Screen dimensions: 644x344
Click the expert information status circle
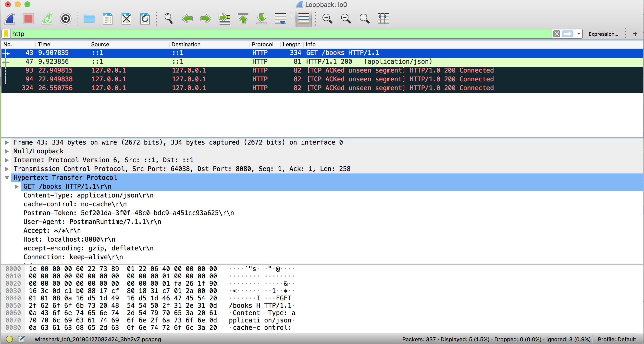click(x=9, y=339)
